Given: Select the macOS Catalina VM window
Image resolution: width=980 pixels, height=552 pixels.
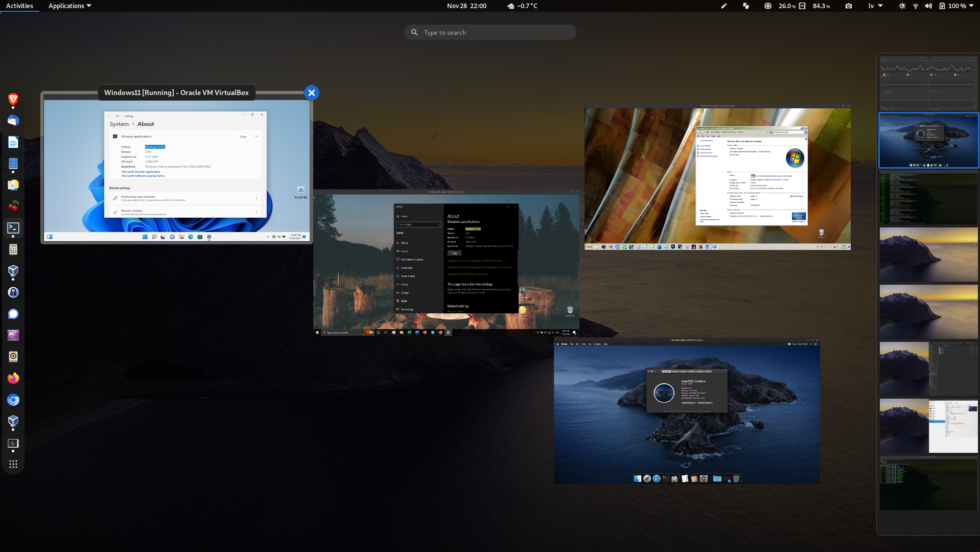Looking at the screenshot, I should click(687, 411).
